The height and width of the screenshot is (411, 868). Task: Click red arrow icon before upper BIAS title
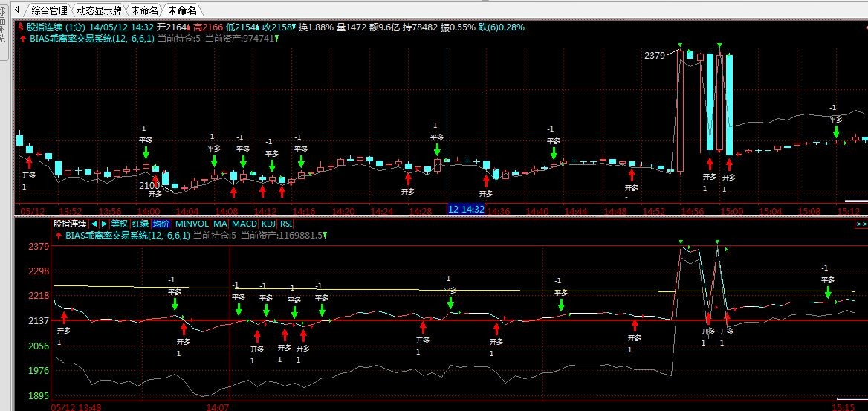pos(22,39)
